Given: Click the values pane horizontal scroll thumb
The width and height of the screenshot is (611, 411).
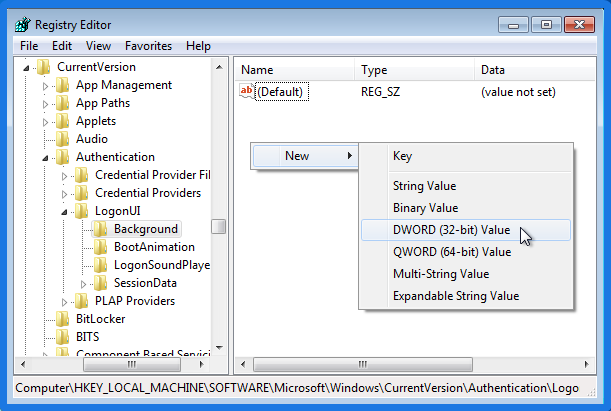Looking at the screenshot, I should coord(363,365).
